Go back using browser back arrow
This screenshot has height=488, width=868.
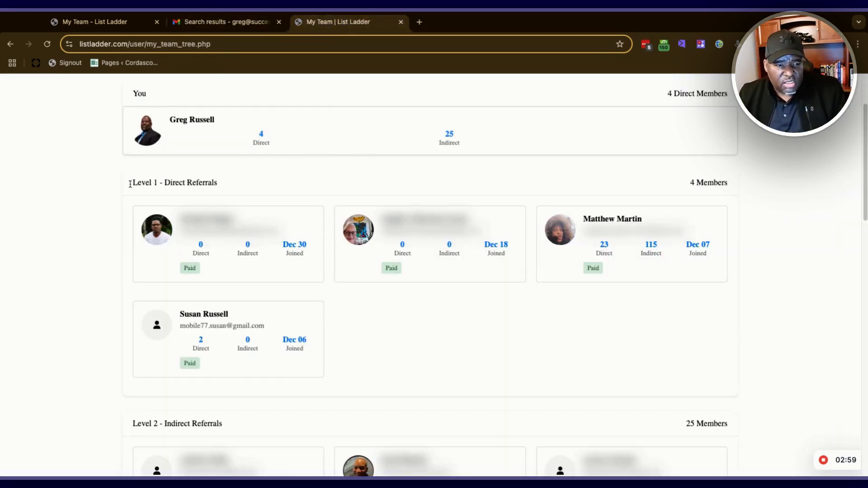coord(10,44)
